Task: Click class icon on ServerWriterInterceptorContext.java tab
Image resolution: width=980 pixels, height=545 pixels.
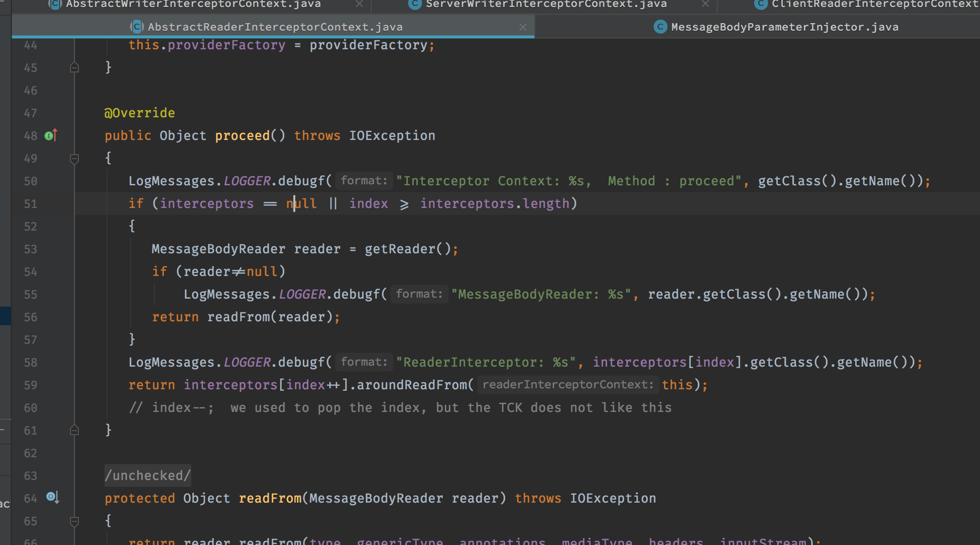Action: (415, 4)
